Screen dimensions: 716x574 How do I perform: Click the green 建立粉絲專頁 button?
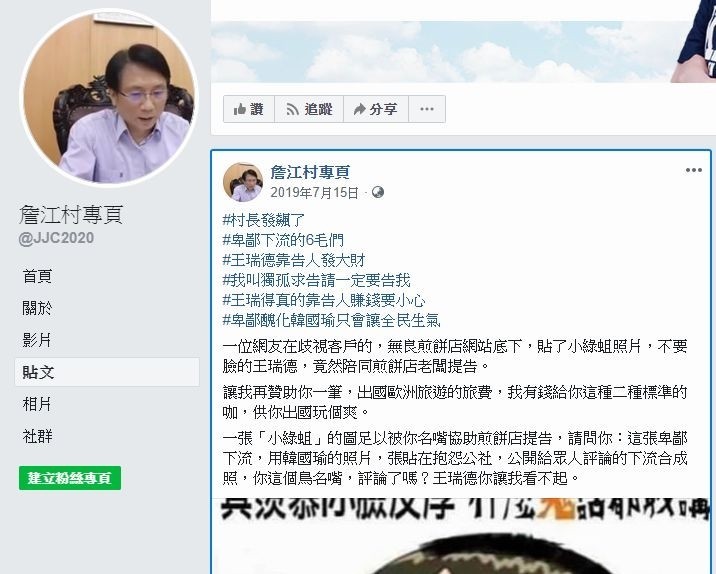[x=70, y=478]
